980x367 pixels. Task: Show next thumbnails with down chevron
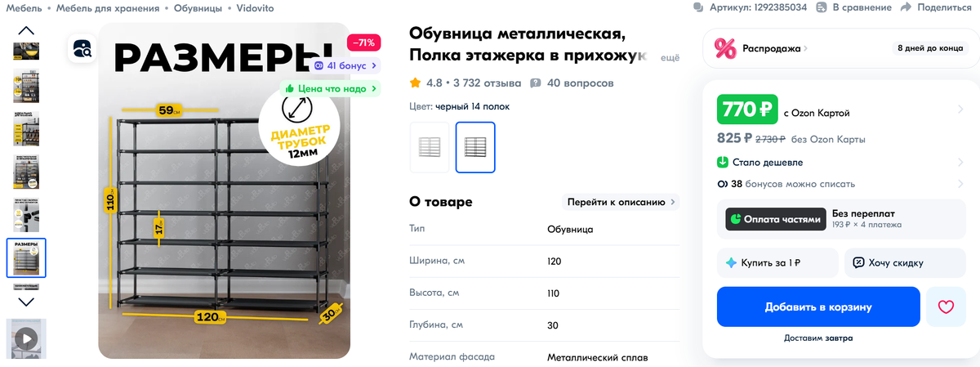pos(26,302)
